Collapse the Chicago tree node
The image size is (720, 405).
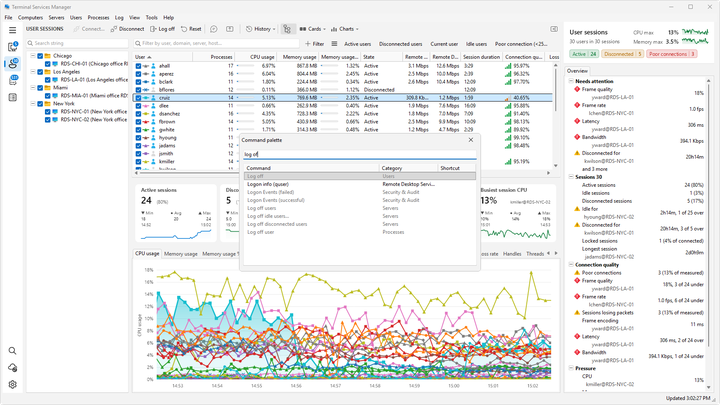pos(33,56)
